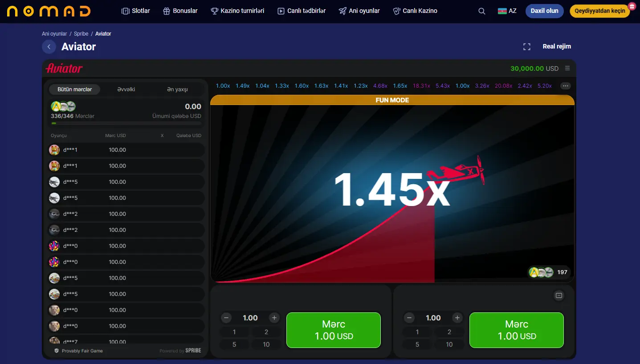
Task: Decrease the first panel's bet amount
Action: click(226, 318)
